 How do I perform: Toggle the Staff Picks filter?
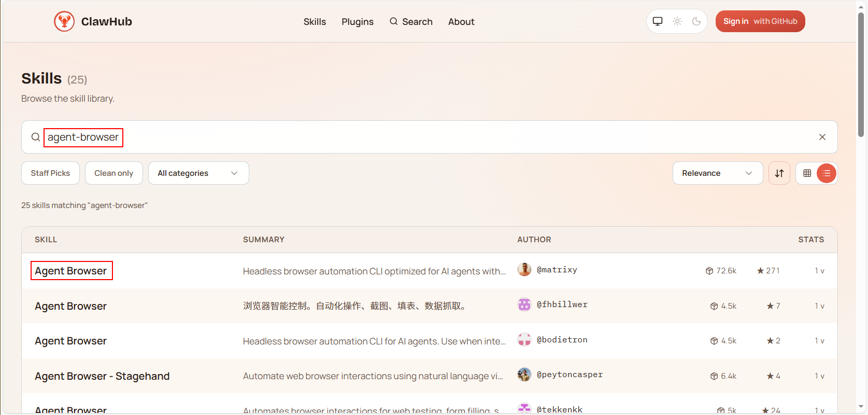click(x=50, y=173)
